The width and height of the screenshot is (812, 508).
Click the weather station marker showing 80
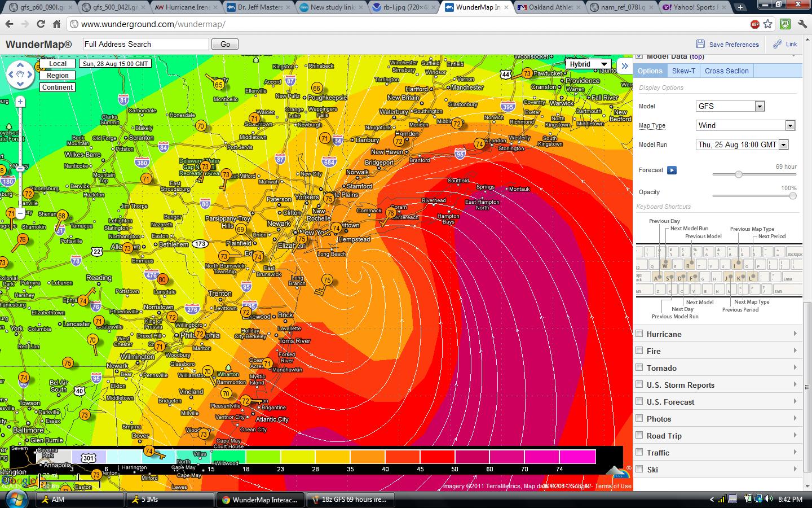pyautogui.click(x=162, y=279)
